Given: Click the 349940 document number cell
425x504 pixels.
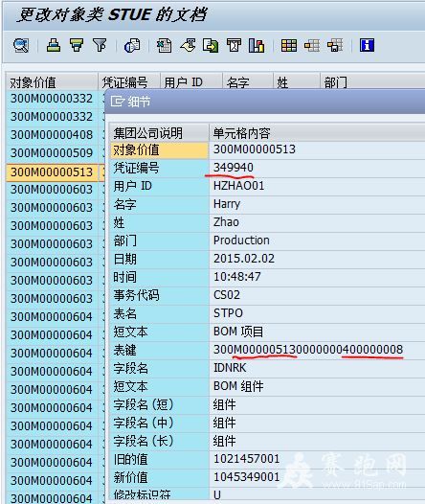Looking at the screenshot, I should pos(234,168).
